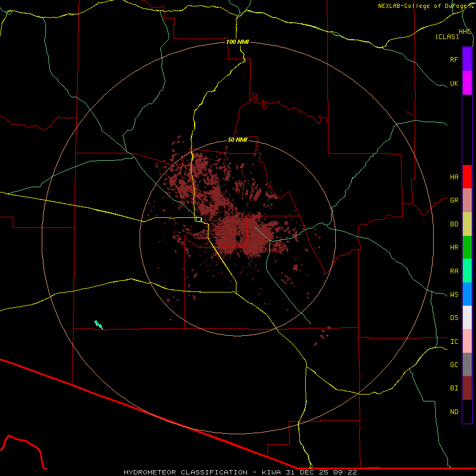Click the IC legend label
The height and width of the screenshot is (476, 476).
tap(454, 342)
